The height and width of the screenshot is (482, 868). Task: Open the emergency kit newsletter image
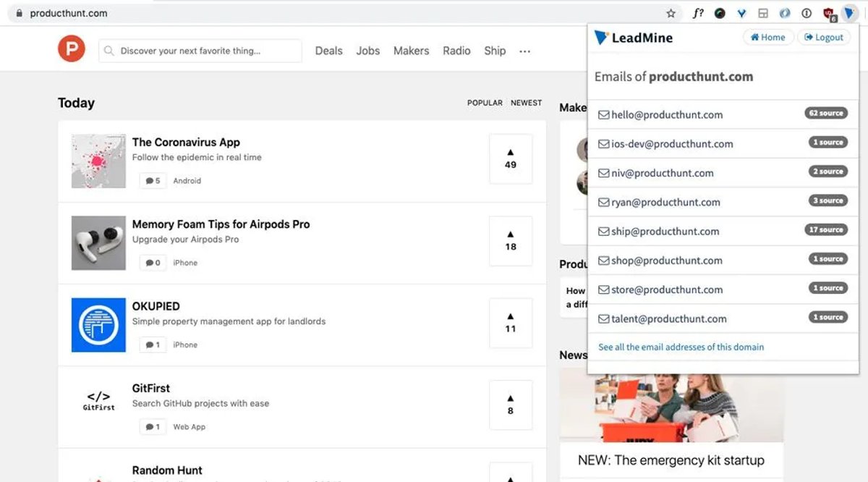671,405
